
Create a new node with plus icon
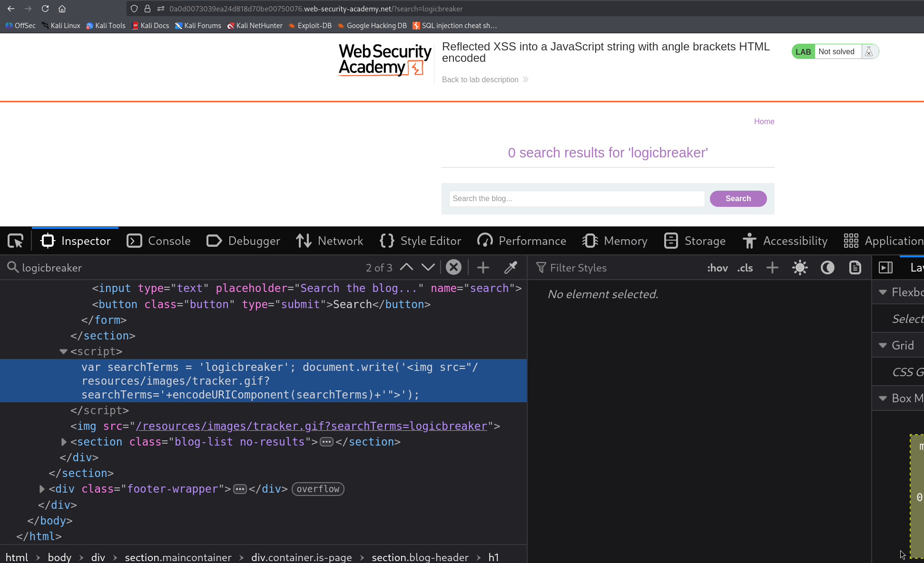click(483, 267)
